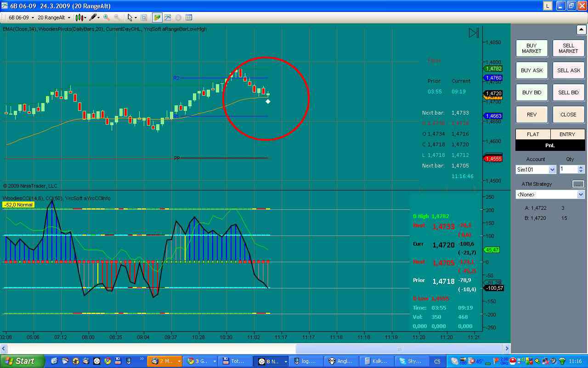The height and width of the screenshot is (368, 588).
Task: Click the 1,4555 red price marker
Action: pyautogui.click(x=494, y=159)
